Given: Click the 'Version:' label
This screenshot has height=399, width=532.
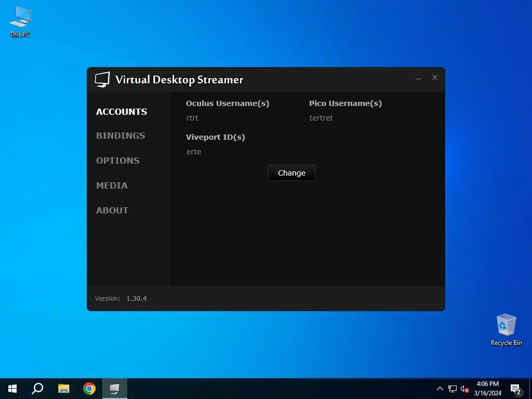Looking at the screenshot, I should [108, 299].
